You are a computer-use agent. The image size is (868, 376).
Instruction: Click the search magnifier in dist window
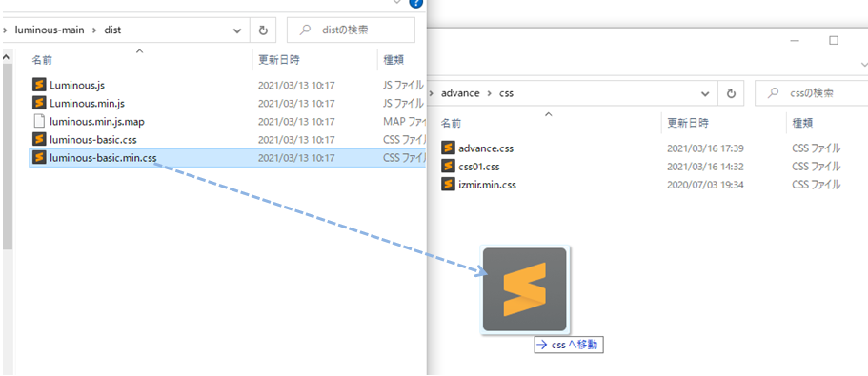click(304, 30)
